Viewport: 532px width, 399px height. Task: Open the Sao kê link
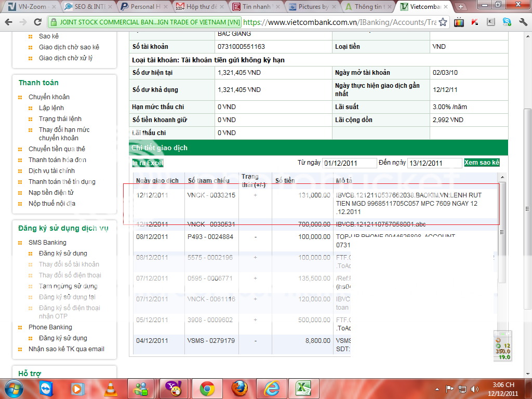[49, 36]
